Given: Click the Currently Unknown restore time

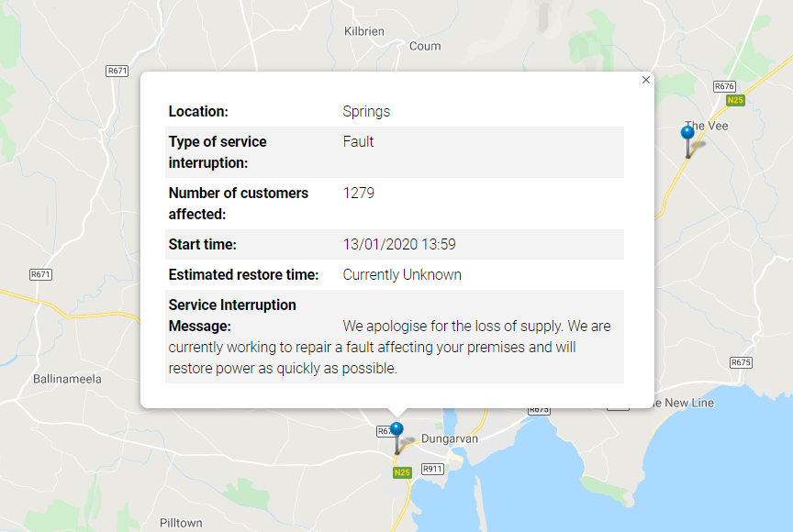Looking at the screenshot, I should point(402,275).
